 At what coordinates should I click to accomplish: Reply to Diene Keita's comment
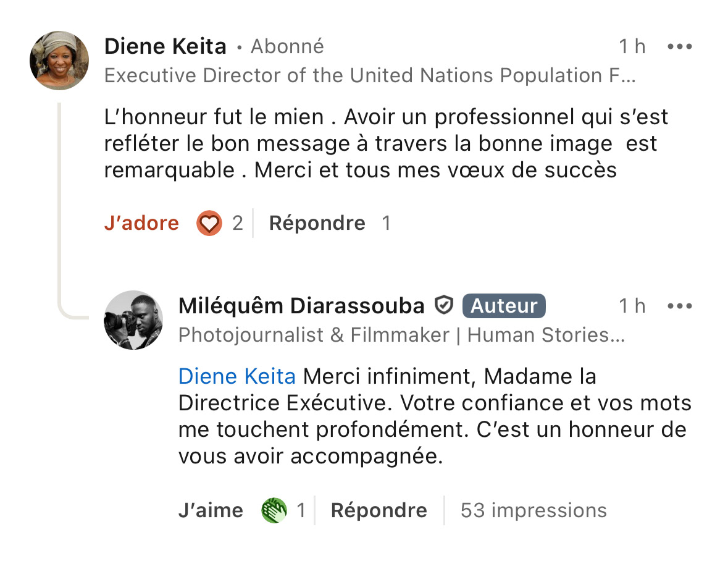click(x=317, y=223)
